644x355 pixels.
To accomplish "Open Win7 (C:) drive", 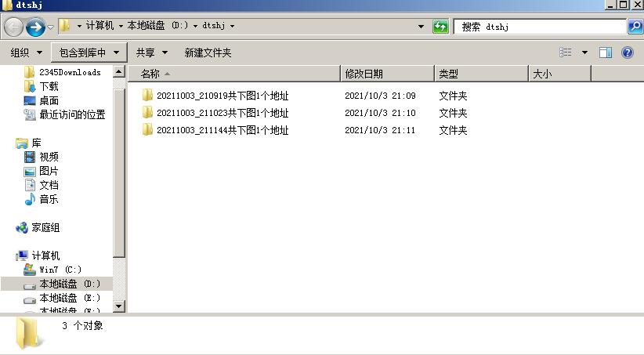I will (x=60, y=270).
